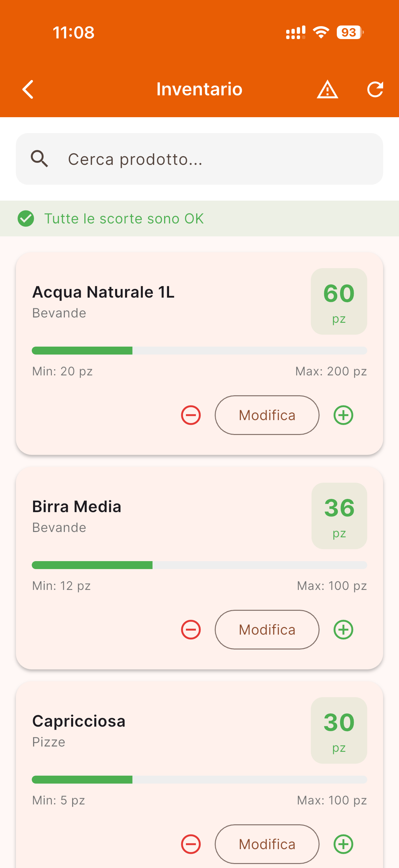Increase Birra Media stock by one
The height and width of the screenshot is (868, 399).
tap(343, 629)
